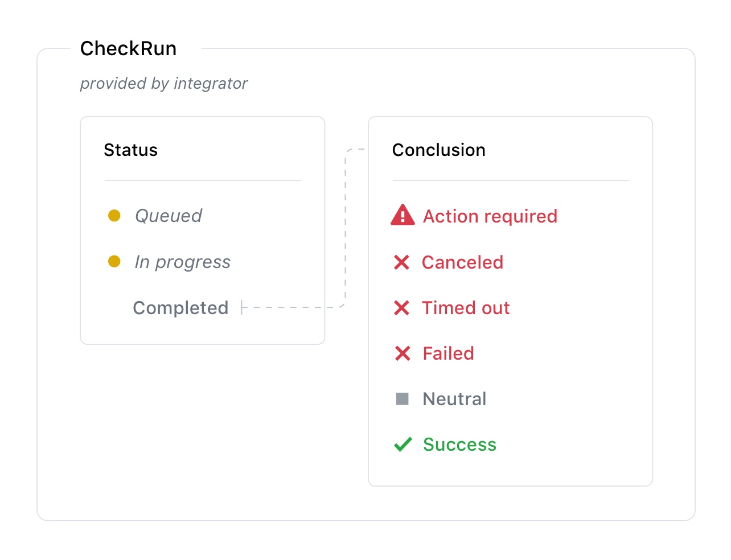
Task: Select the Completed status label
Action: click(x=180, y=308)
